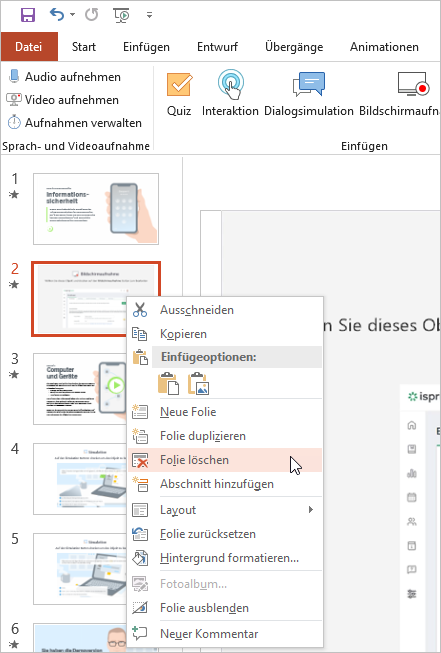Click the Save icon in quick access toolbar
Image resolution: width=441 pixels, height=653 pixels.
point(28,15)
